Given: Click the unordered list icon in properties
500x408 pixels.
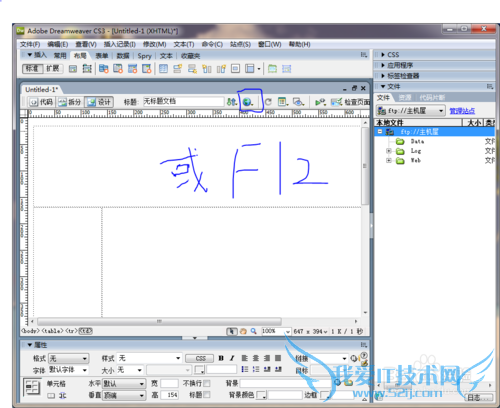Looking at the screenshot, I should (x=245, y=369).
